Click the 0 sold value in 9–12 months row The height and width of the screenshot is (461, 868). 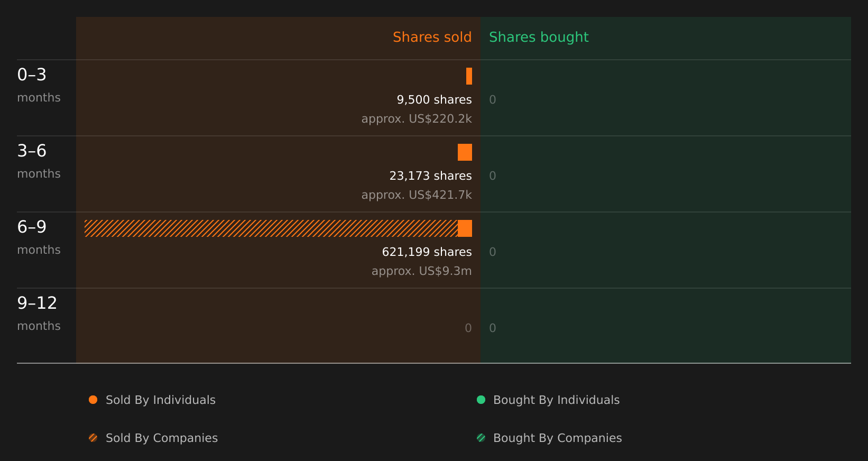point(468,328)
